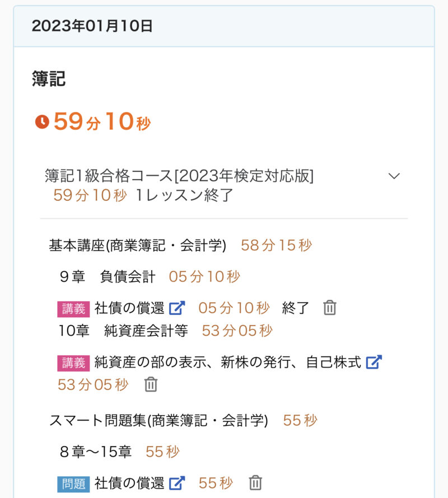Click 8章〜15章 chapter row
448x498 pixels.
95,452
